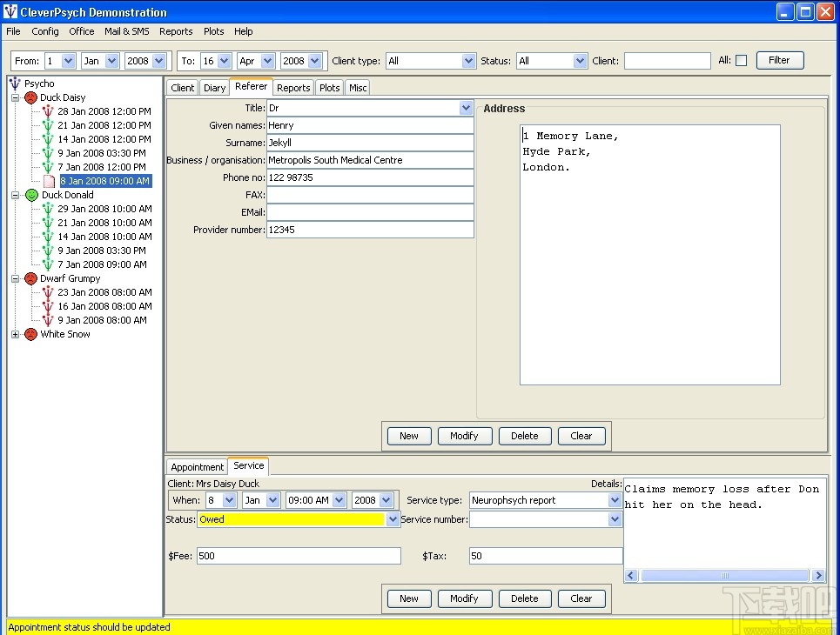Open the Reports menu
Viewport: 840px width, 635px height.
pos(176,31)
